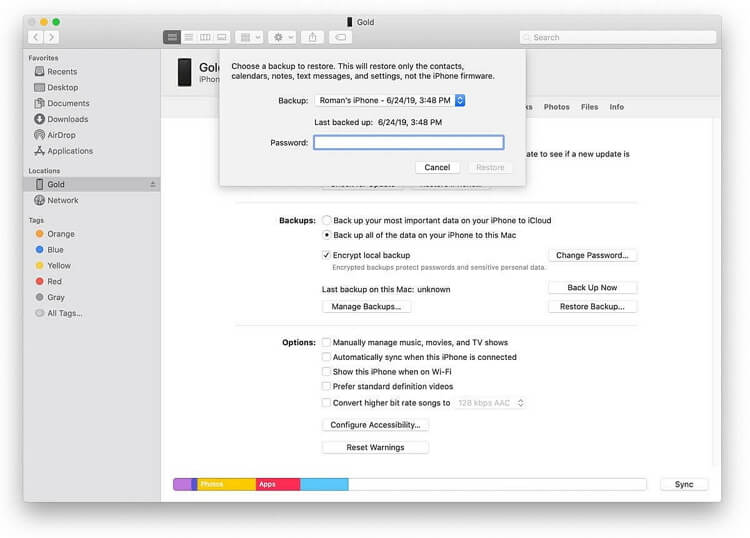Click the Edit Tags toolbar icon
Image resolution: width=750 pixels, height=538 pixels.
tap(341, 37)
